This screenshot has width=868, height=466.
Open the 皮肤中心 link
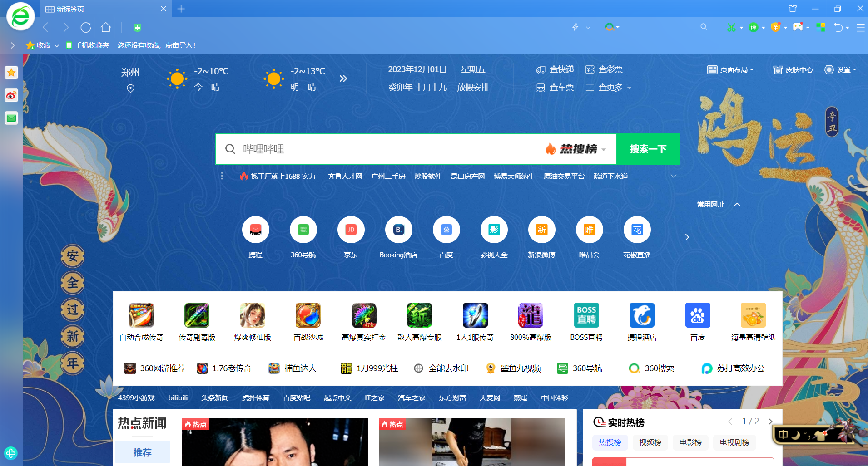794,69
